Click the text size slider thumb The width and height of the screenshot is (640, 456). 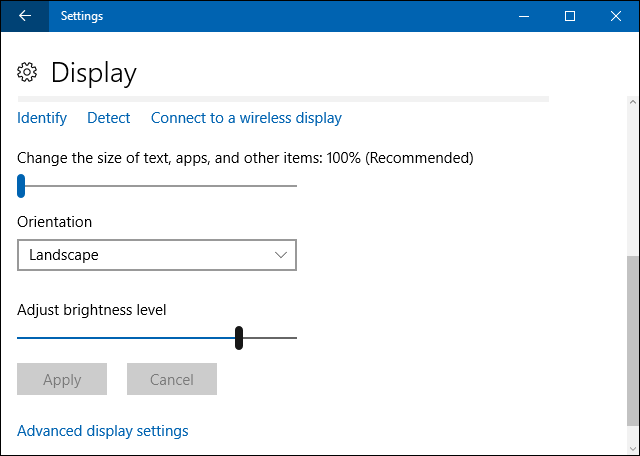[21, 186]
